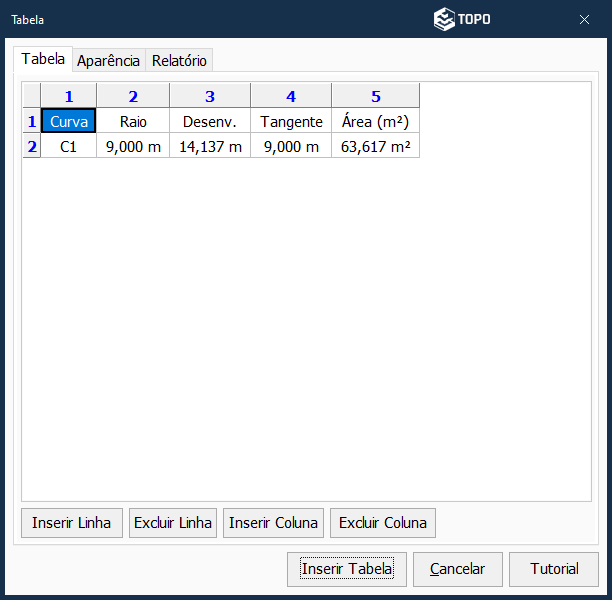Open the Relatório tab
Viewport: 612px width, 600px height.
coord(179,60)
